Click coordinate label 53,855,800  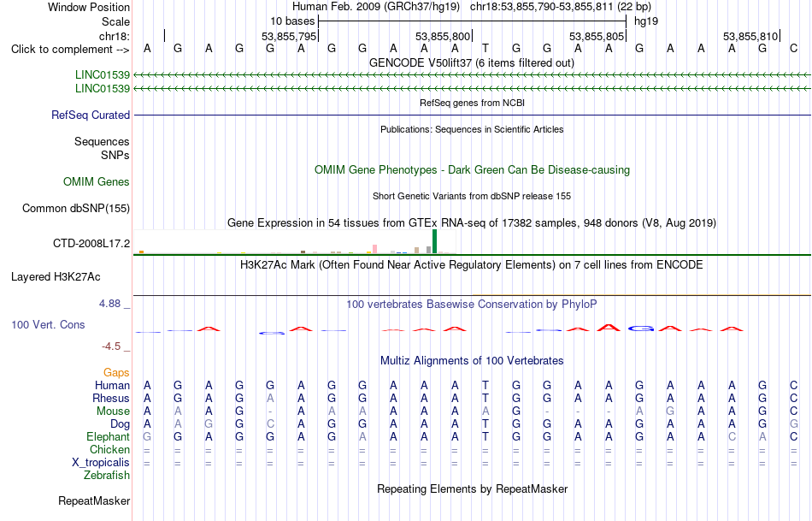[443, 36]
